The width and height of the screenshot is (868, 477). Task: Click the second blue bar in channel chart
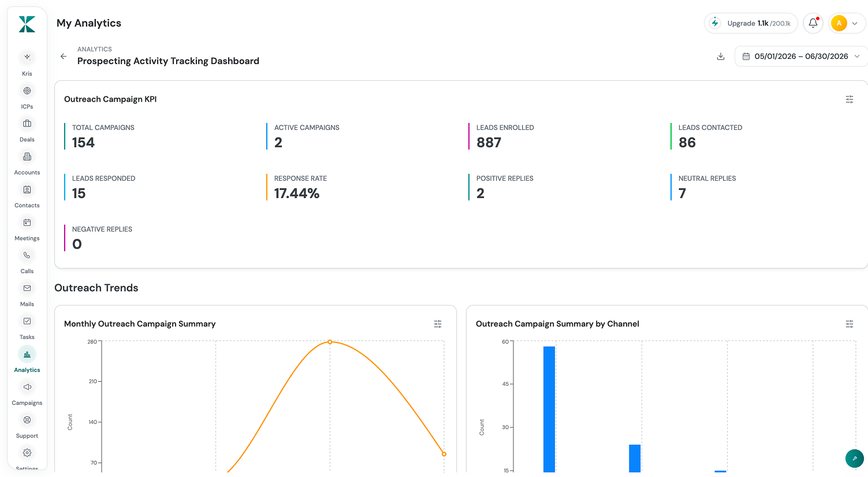click(635, 459)
